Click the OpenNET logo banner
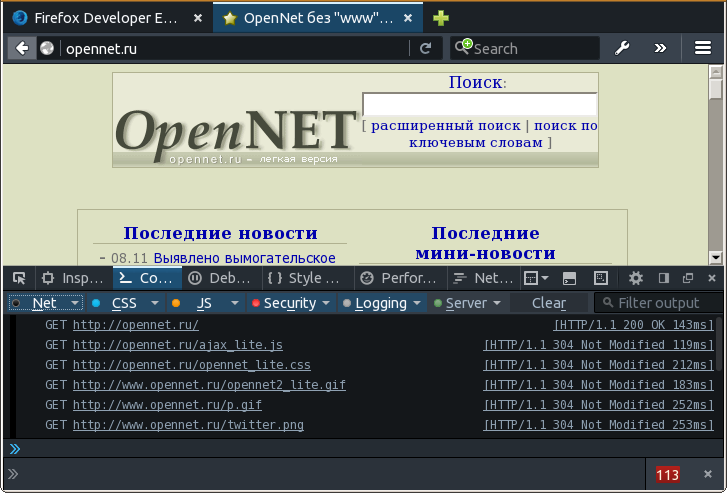This screenshot has height=493, width=727. tap(236, 135)
